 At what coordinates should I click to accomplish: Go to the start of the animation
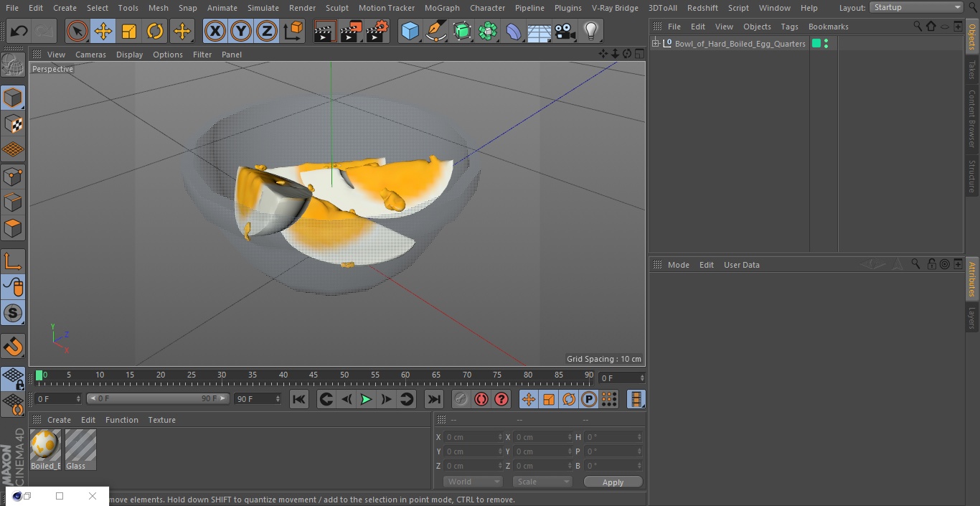point(299,399)
